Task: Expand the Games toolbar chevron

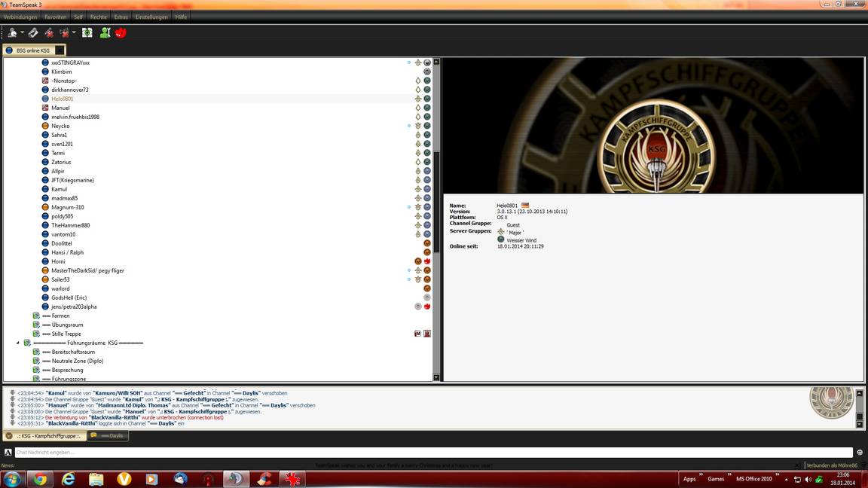Action: 729,474
